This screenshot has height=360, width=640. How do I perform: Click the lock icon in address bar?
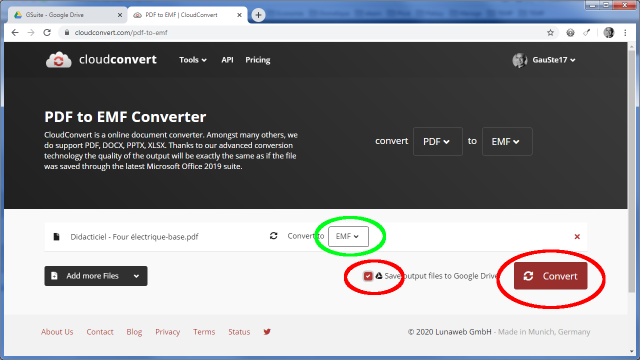67,33
